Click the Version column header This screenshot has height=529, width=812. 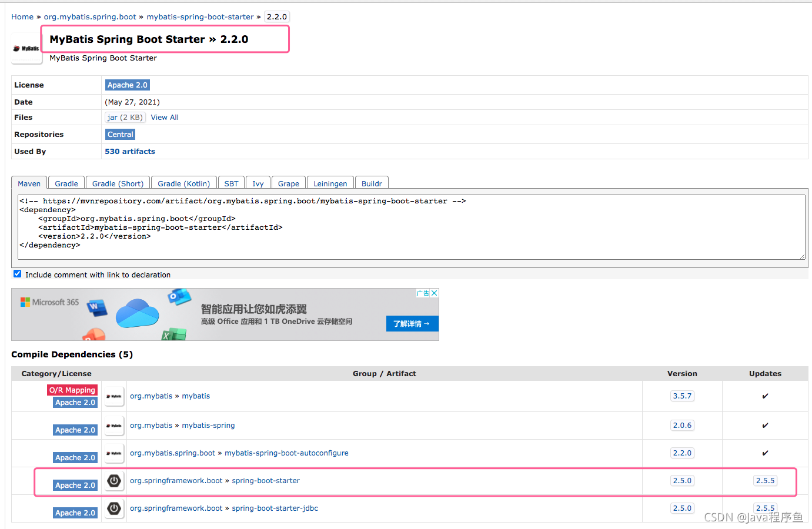682,374
